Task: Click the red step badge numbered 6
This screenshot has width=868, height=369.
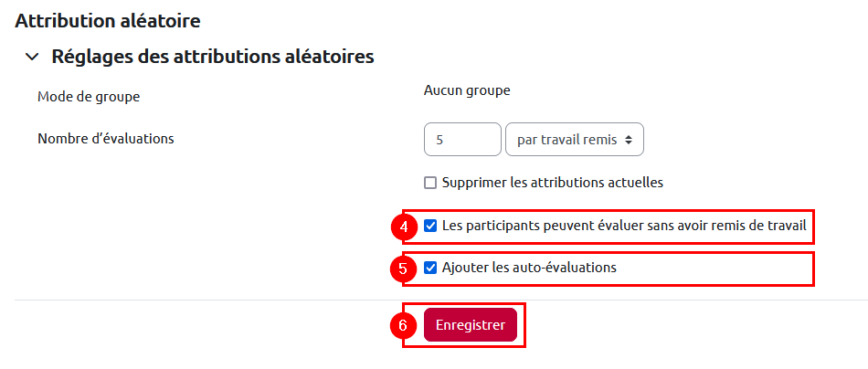Action: [404, 326]
